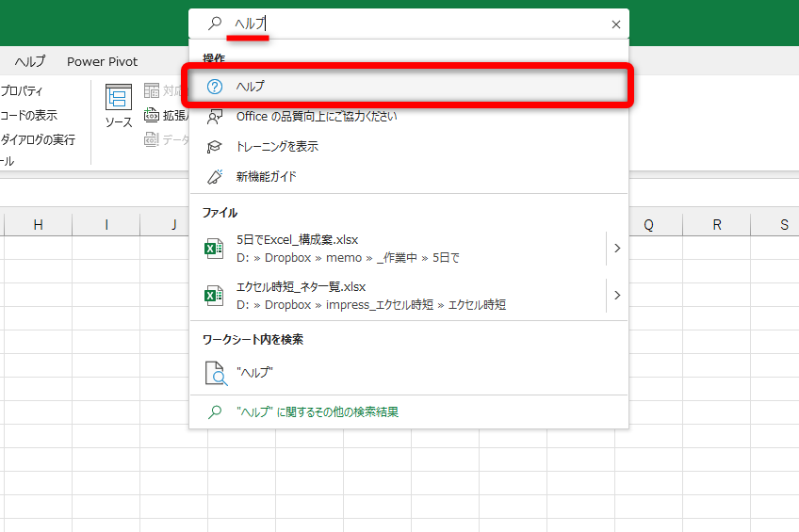Select column I header
Screen dimensions: 799x532
[106, 224]
